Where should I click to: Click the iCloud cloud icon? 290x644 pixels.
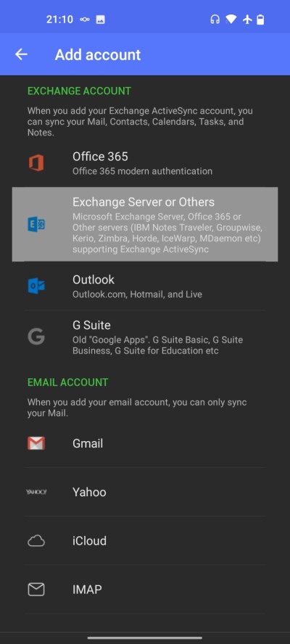(x=36, y=541)
